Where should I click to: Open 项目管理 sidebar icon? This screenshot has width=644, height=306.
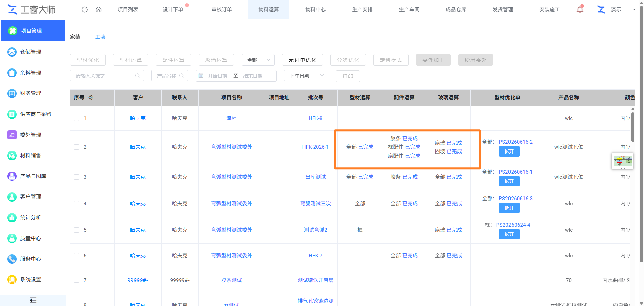tap(13, 31)
